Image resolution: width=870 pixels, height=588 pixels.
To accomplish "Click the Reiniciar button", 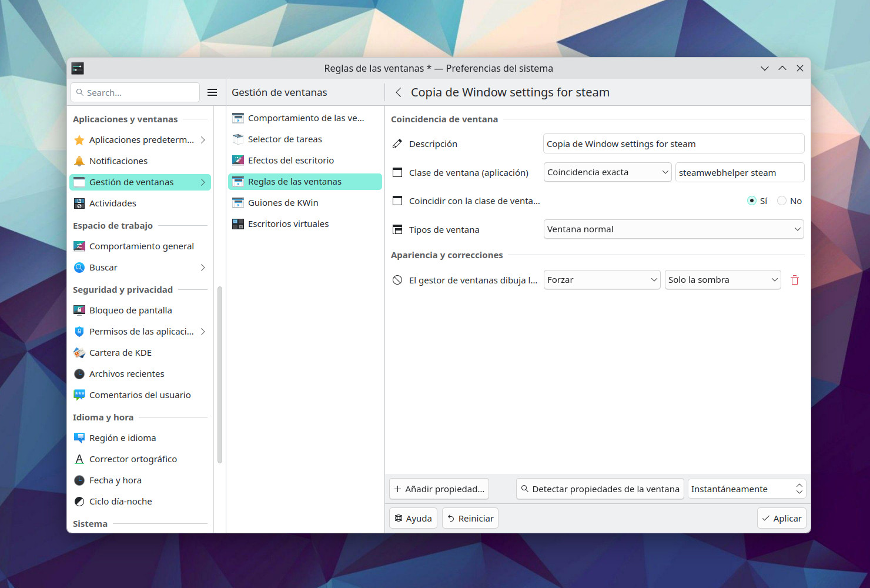I will pos(470,519).
